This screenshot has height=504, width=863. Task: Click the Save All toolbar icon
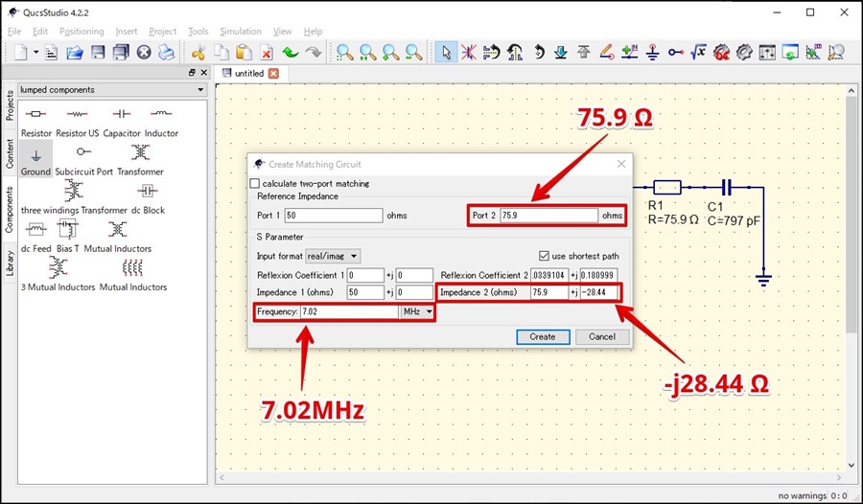121,53
